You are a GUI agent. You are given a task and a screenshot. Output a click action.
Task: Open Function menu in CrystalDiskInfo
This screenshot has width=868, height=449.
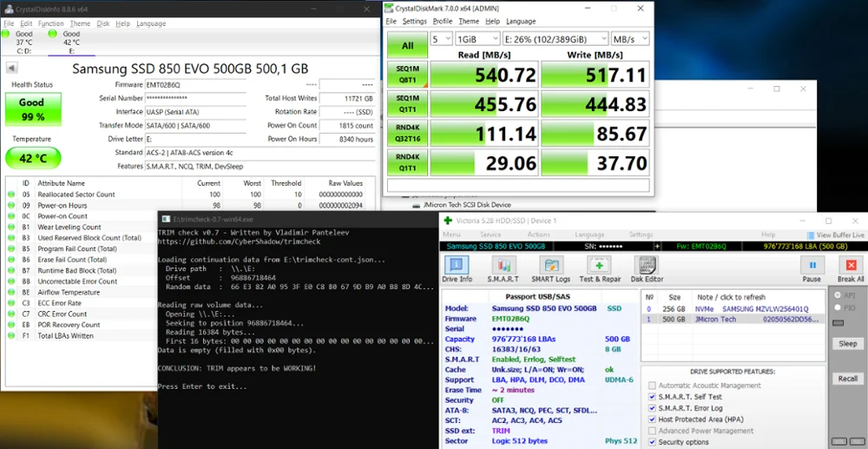click(x=51, y=23)
